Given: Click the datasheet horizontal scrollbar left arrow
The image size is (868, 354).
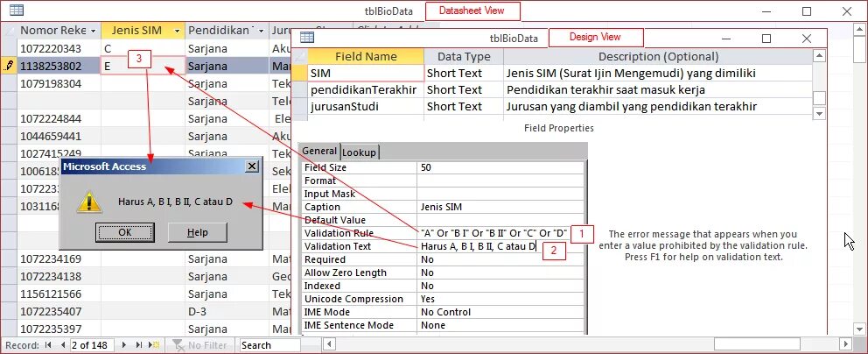Looking at the screenshot, I should [328, 344].
